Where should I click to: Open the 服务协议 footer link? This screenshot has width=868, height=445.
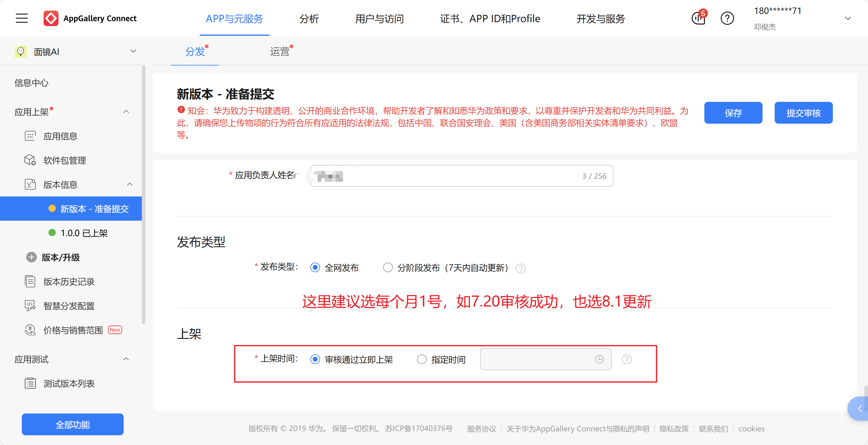482,429
